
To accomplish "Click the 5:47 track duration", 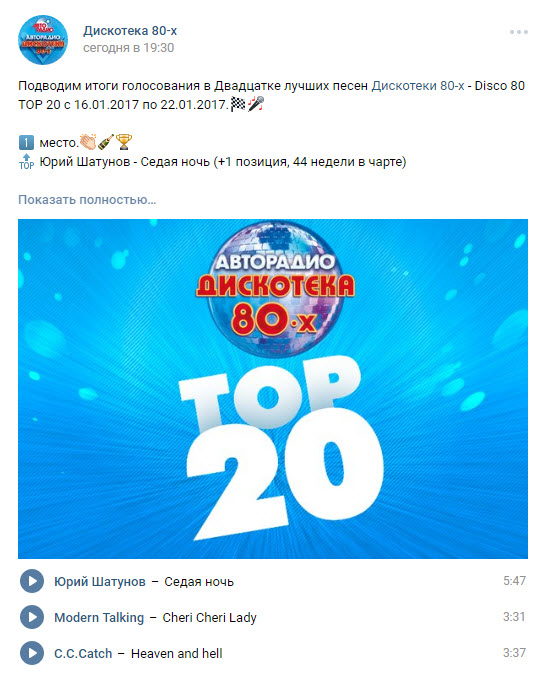I will coord(515,581).
